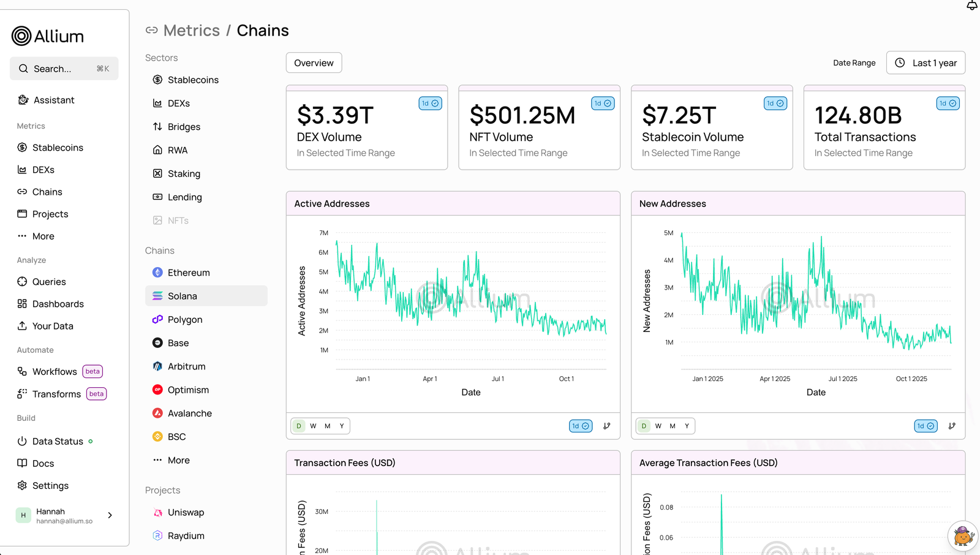Open Dashboards from the left sidebar
Viewport: 980px width, 555px height.
click(58, 304)
